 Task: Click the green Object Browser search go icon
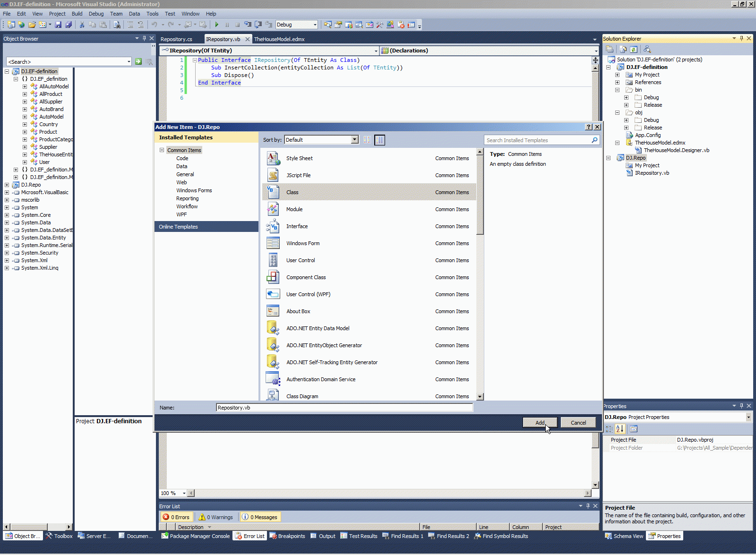click(138, 61)
